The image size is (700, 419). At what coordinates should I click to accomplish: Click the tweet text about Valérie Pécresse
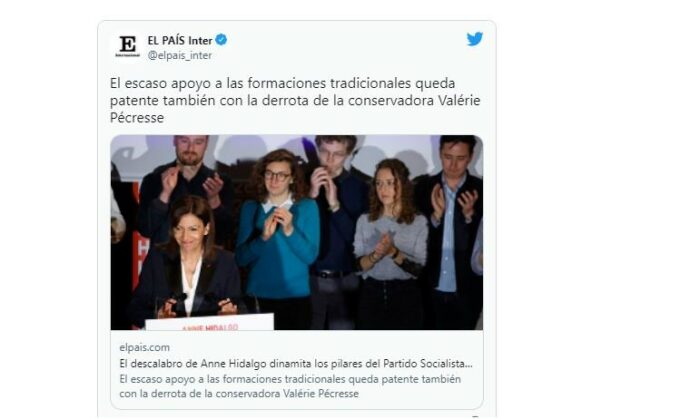pyautogui.click(x=295, y=100)
